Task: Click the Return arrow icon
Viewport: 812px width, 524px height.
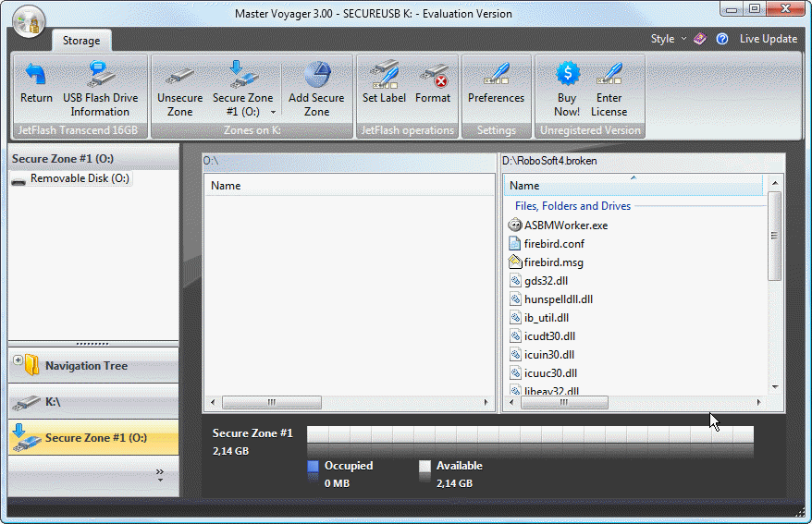Action: (x=36, y=75)
